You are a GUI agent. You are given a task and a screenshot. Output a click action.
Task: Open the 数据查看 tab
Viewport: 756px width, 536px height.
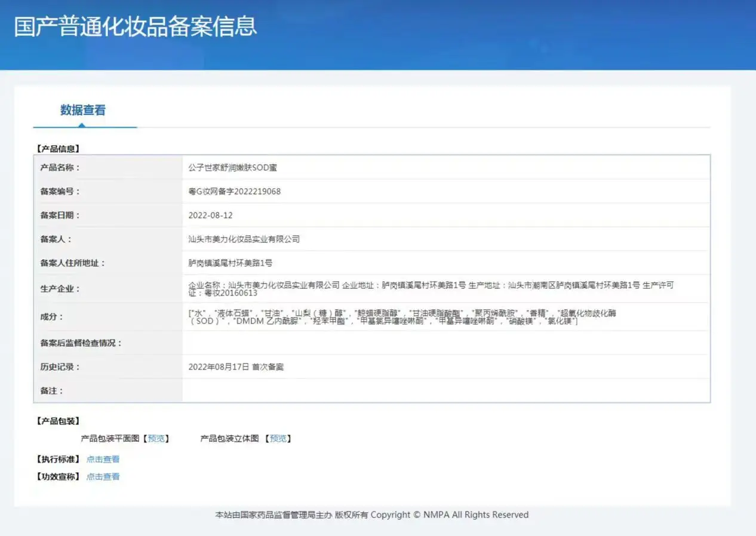(x=83, y=110)
